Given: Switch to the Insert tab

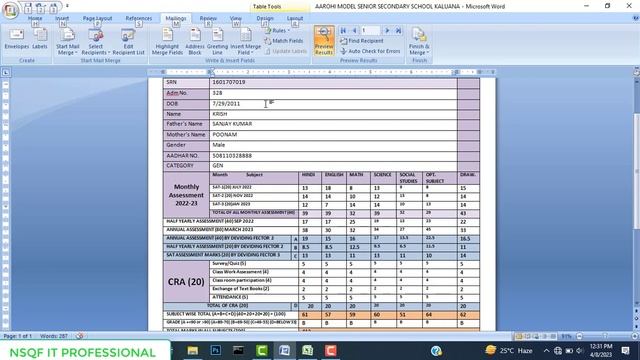Looking at the screenshot, I should pyautogui.click(x=62, y=18).
